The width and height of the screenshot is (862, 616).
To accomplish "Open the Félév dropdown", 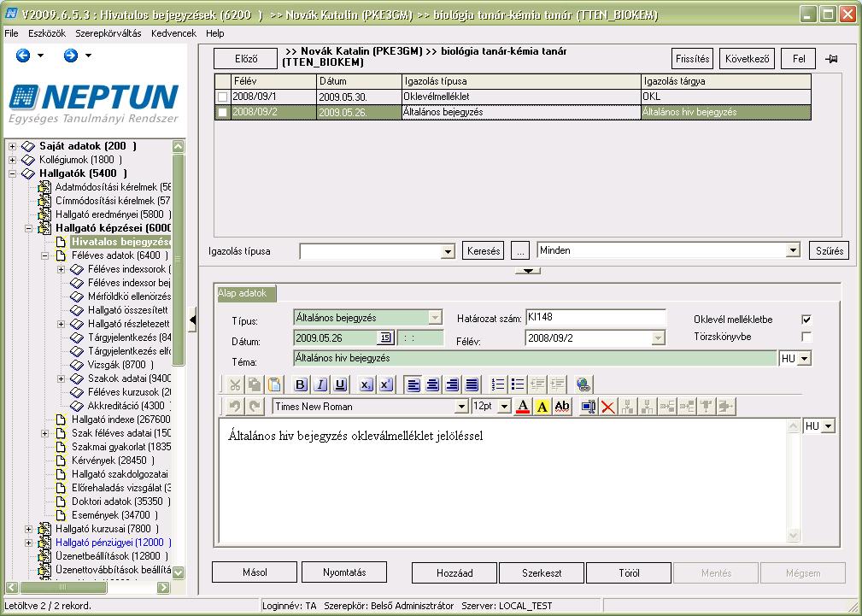I will [x=658, y=338].
